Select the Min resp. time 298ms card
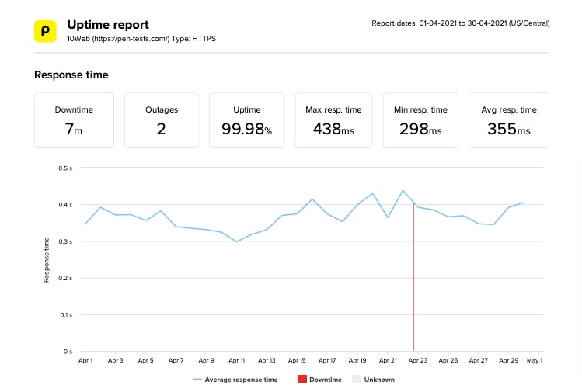 (x=420, y=120)
